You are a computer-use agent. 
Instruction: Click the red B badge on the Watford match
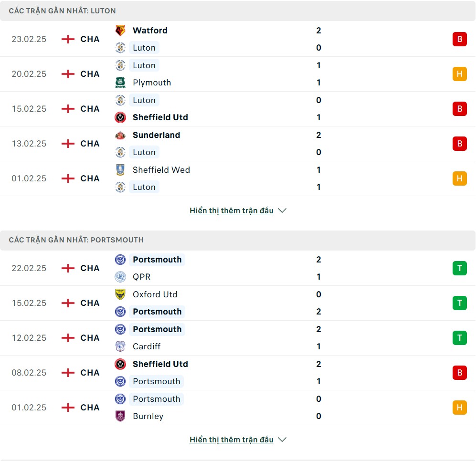click(459, 39)
